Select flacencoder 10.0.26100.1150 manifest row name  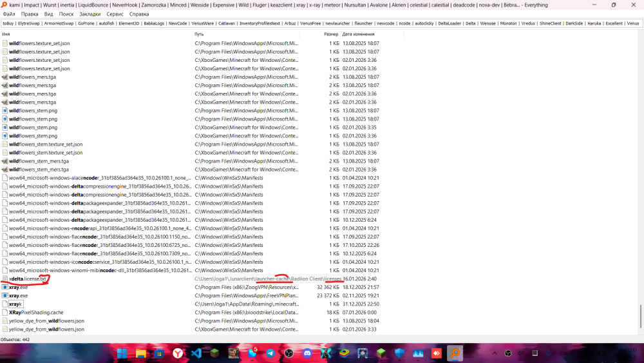click(x=100, y=237)
